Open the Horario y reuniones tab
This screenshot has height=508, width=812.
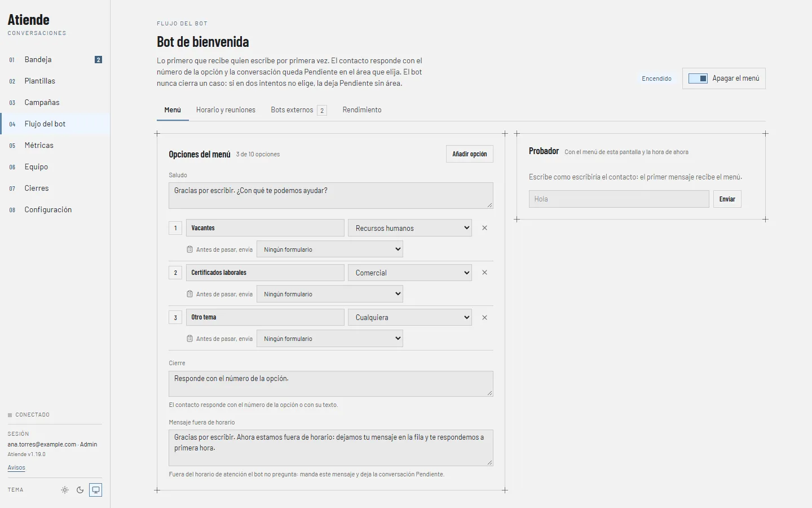click(226, 110)
